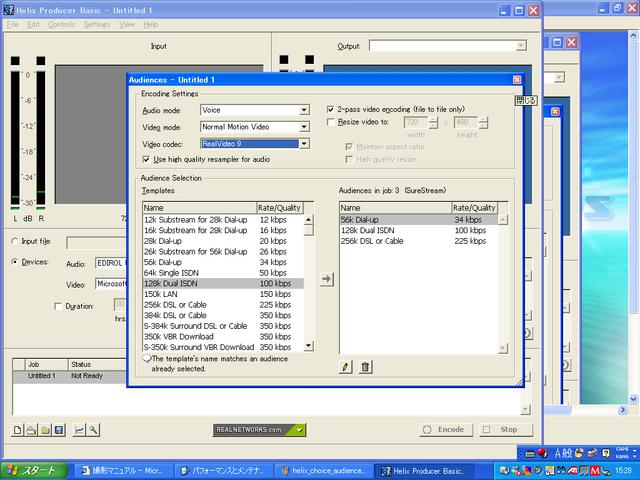Click the Start button on taskbar

click(x=33, y=471)
